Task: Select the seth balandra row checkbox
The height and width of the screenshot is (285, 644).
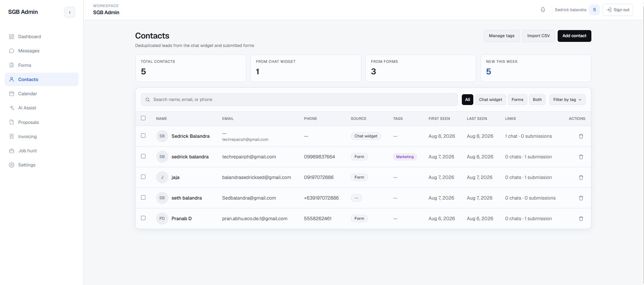Action: (x=143, y=197)
